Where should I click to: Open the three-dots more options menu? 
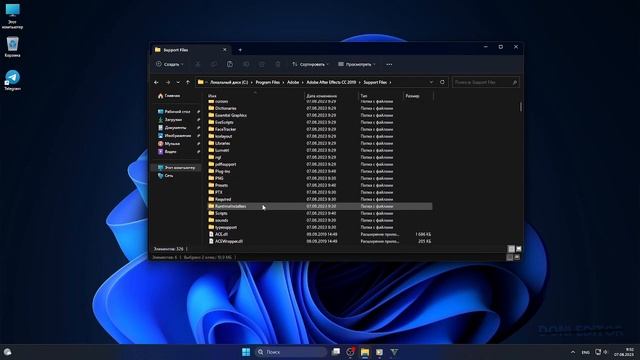click(389, 64)
